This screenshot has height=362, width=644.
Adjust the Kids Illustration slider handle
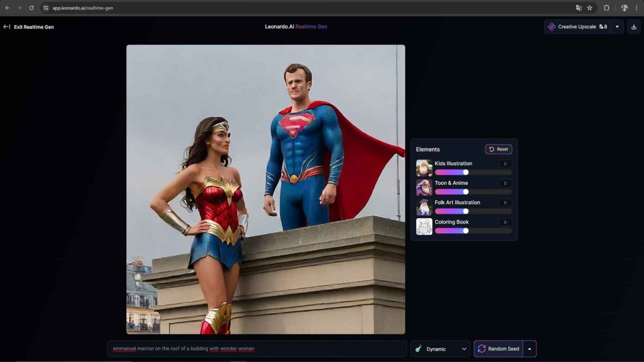click(x=466, y=172)
